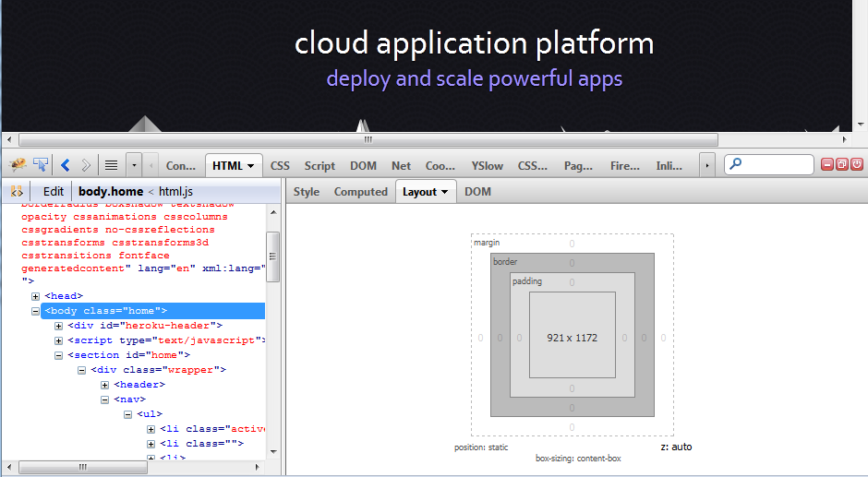Collapse the nav node
Image resolution: width=868 pixels, height=477 pixels.
tap(104, 400)
